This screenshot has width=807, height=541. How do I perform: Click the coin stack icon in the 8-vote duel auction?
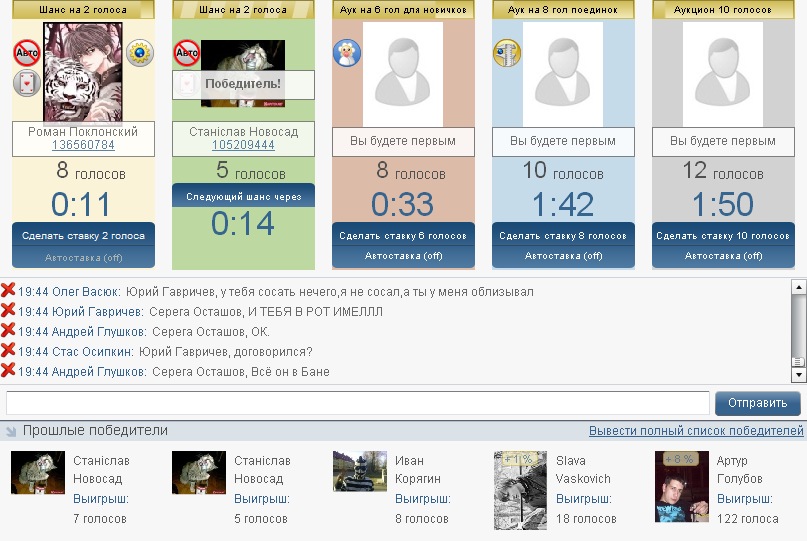(507, 53)
